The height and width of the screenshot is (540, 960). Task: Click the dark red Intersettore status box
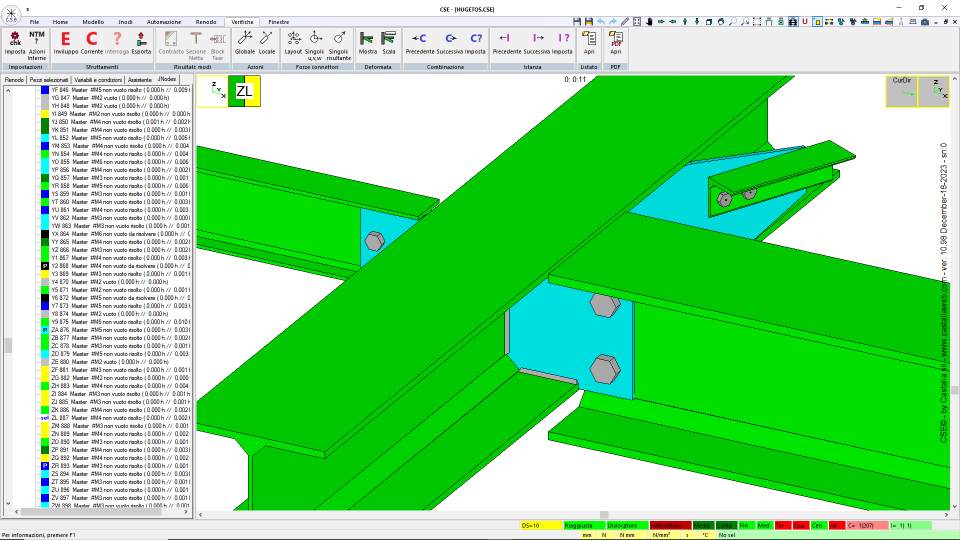point(670,525)
